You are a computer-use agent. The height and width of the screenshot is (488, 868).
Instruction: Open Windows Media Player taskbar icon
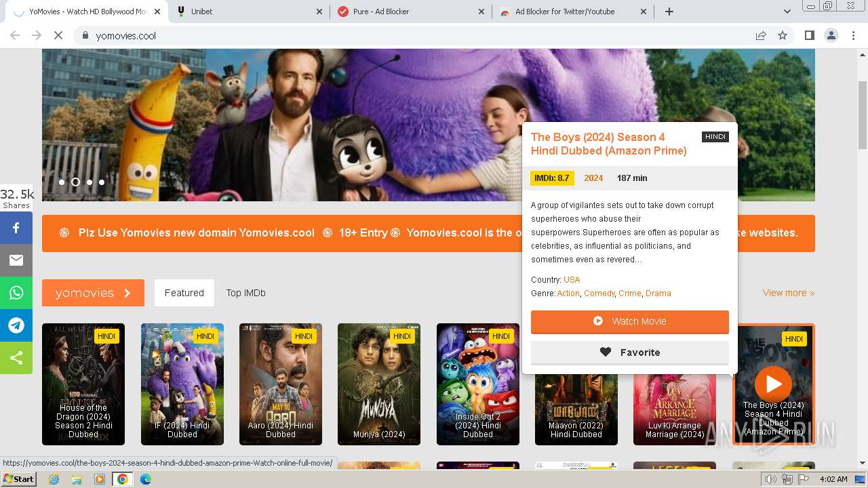pos(100,479)
